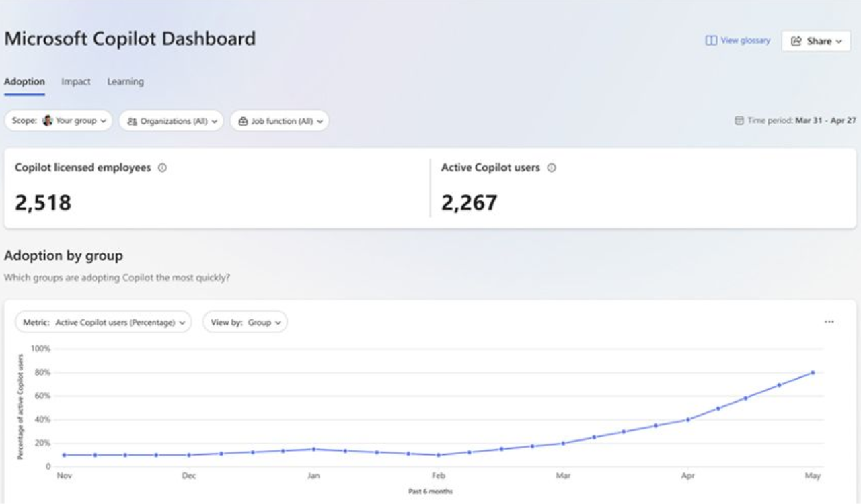This screenshot has width=861, height=504.
Task: Switch to the Impact tab
Action: [x=76, y=81]
